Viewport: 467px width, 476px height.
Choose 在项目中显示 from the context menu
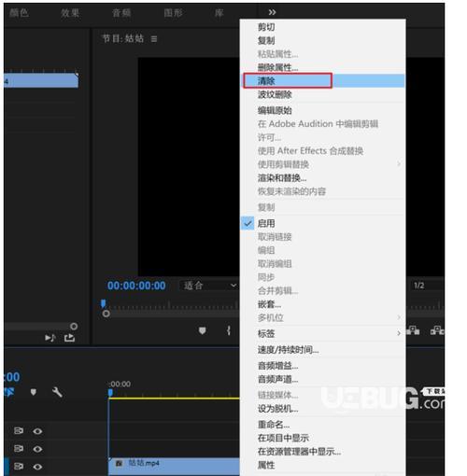(x=323, y=438)
